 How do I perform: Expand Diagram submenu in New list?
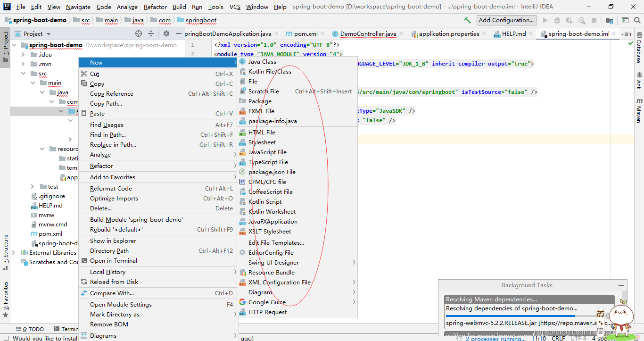coord(297,292)
